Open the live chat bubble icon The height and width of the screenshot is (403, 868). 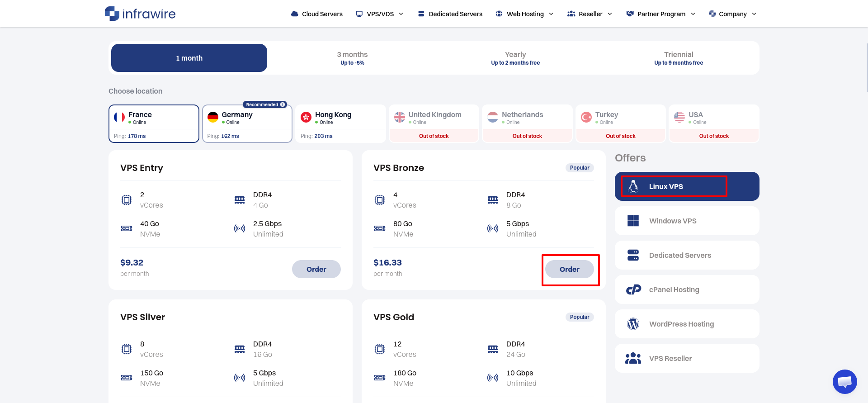click(x=844, y=382)
